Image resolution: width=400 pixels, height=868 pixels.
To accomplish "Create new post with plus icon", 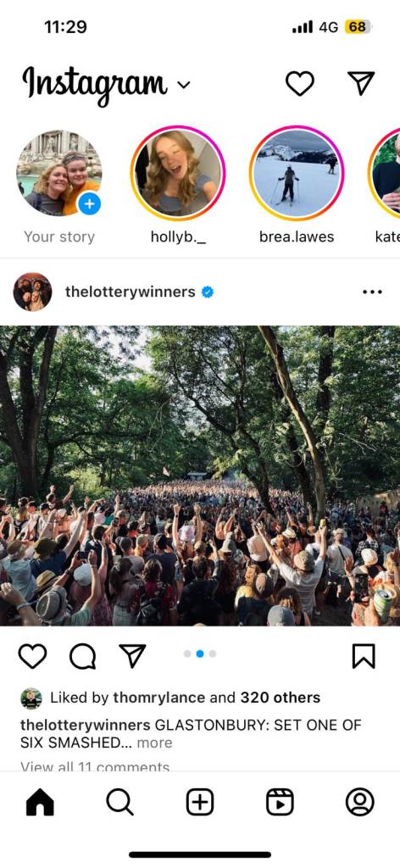I will 200,802.
